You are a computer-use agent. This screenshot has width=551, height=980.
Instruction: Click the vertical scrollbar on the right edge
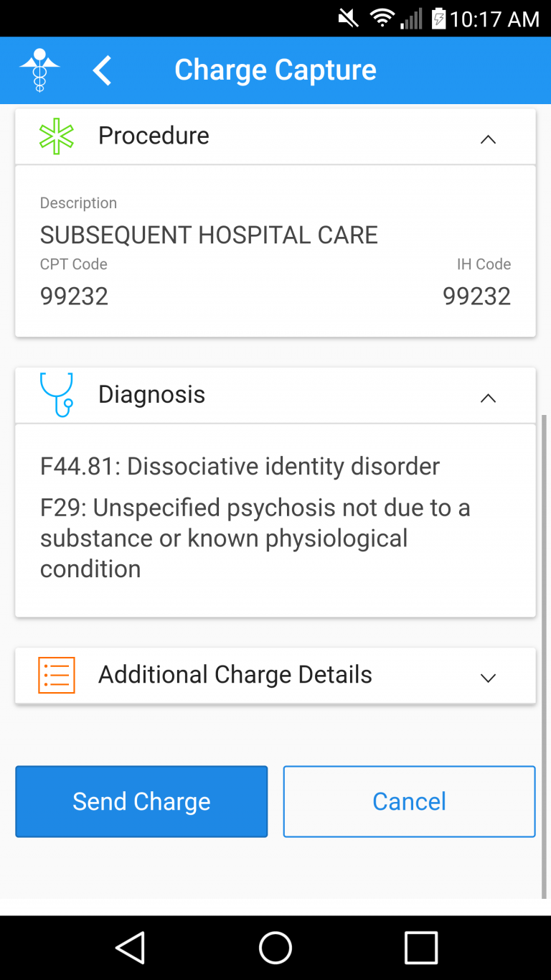pyautogui.click(x=543, y=656)
